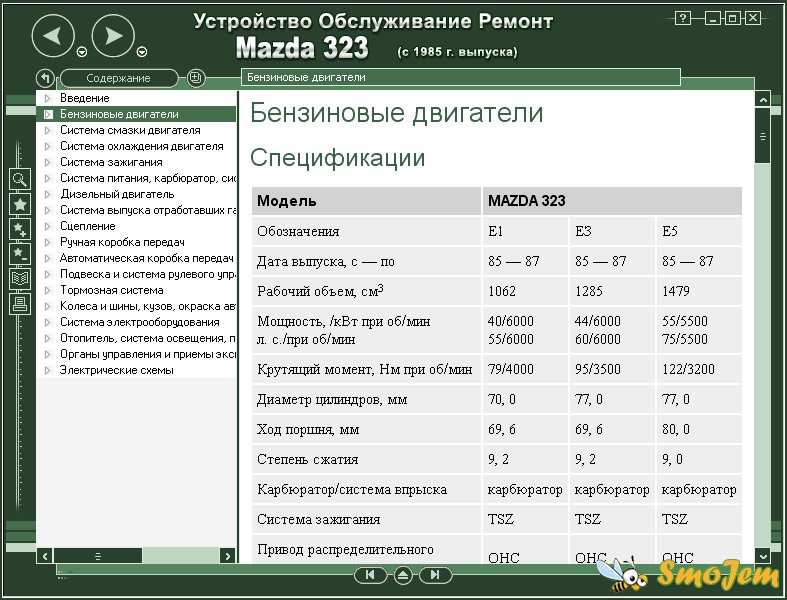
Task: Open Дизельный двигатель chapter
Action: (117, 194)
